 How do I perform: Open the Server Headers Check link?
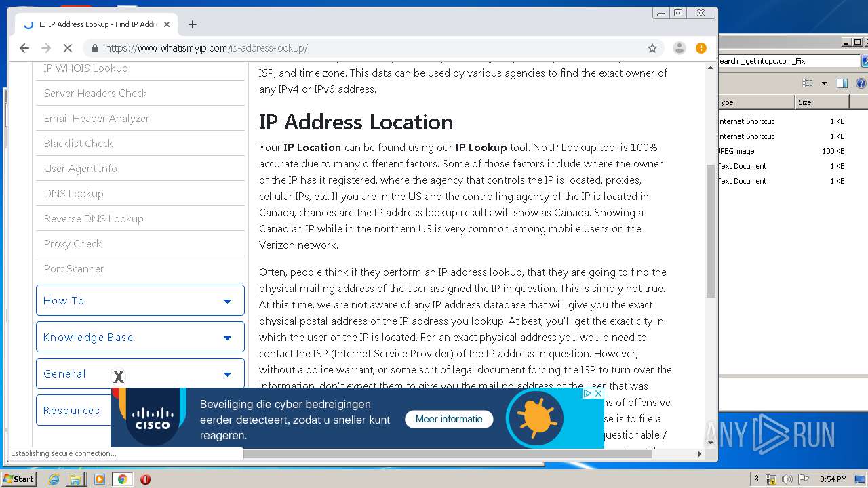coord(95,93)
